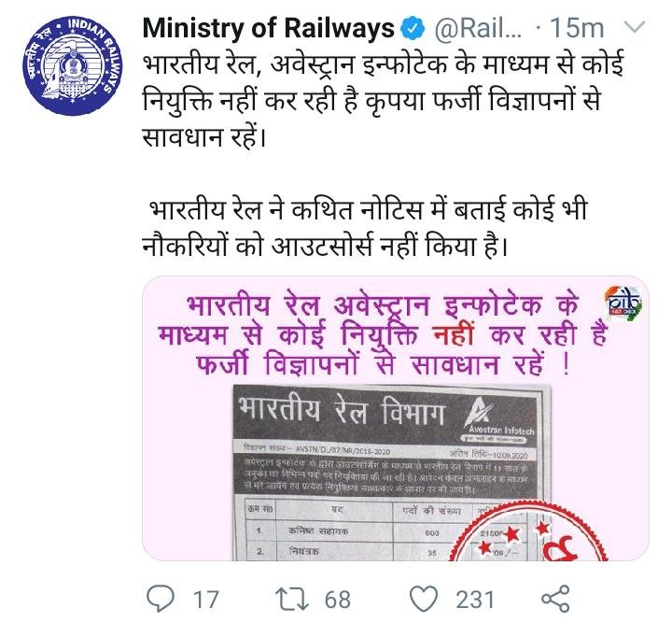Click the blue verified badge icon
This screenshot has width=672, height=622.
(x=413, y=29)
